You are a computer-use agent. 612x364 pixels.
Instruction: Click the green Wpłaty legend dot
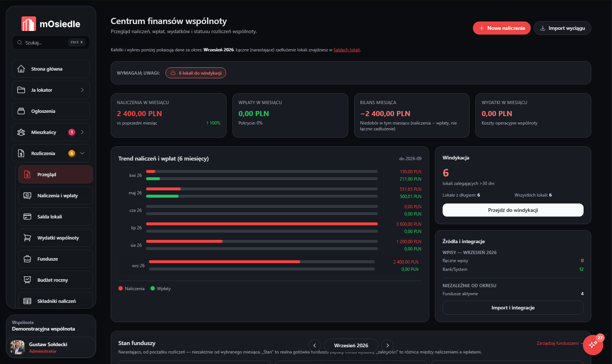[x=153, y=288]
